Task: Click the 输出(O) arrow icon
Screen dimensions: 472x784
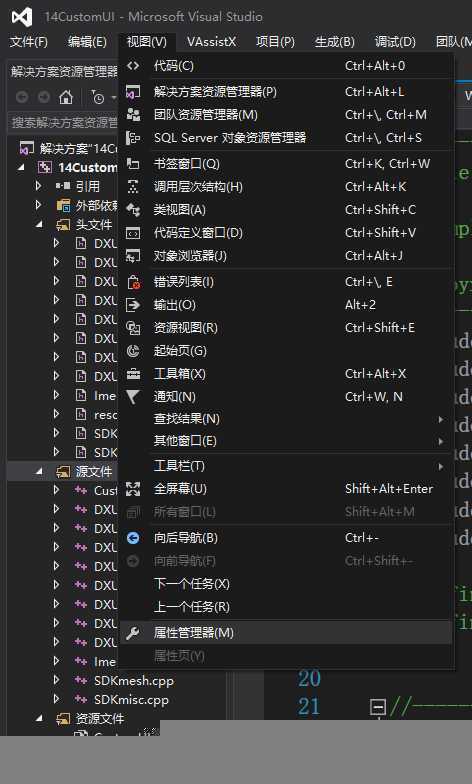Action: (133, 304)
